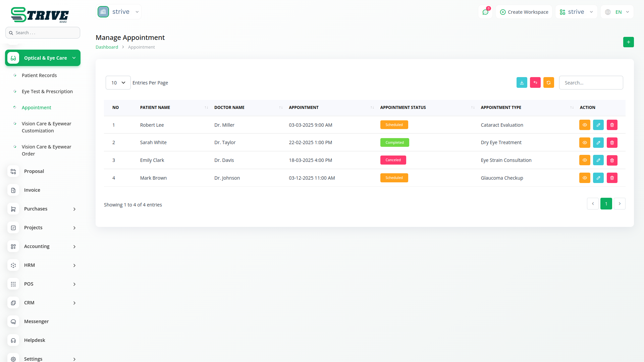
Task: Delete Mark Brown's appointment
Action: click(x=612, y=178)
